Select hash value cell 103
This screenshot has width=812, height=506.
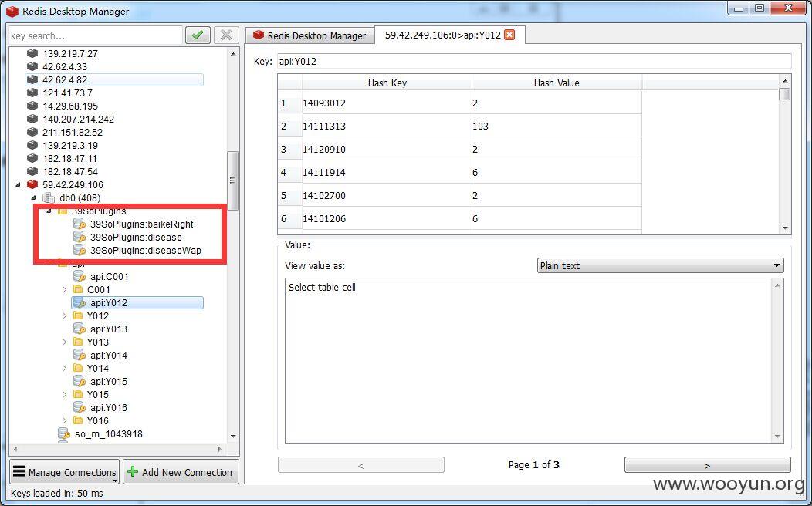coord(557,126)
